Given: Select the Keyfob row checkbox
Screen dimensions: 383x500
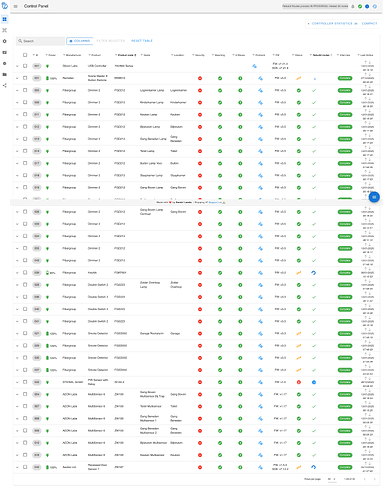Looking at the screenshot, I should click(x=25, y=272).
